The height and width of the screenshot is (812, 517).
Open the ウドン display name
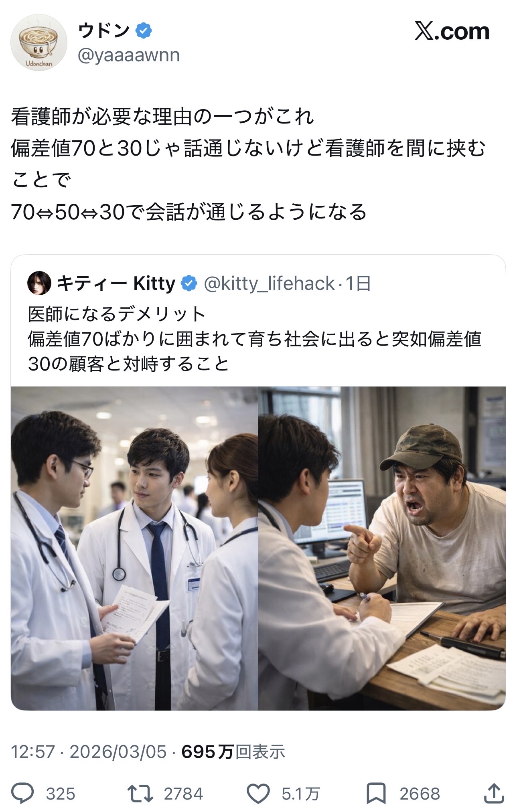tap(104, 30)
